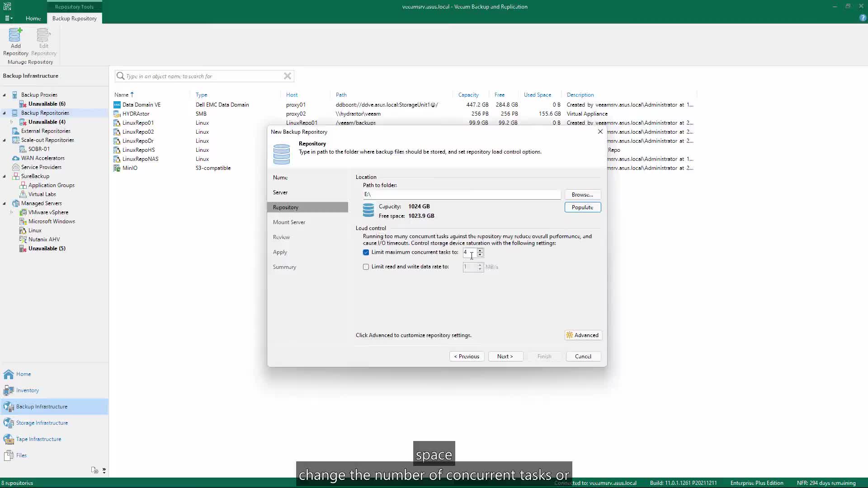Click the help question mark icon
Image resolution: width=868 pixels, height=488 pixels.
(x=863, y=18)
